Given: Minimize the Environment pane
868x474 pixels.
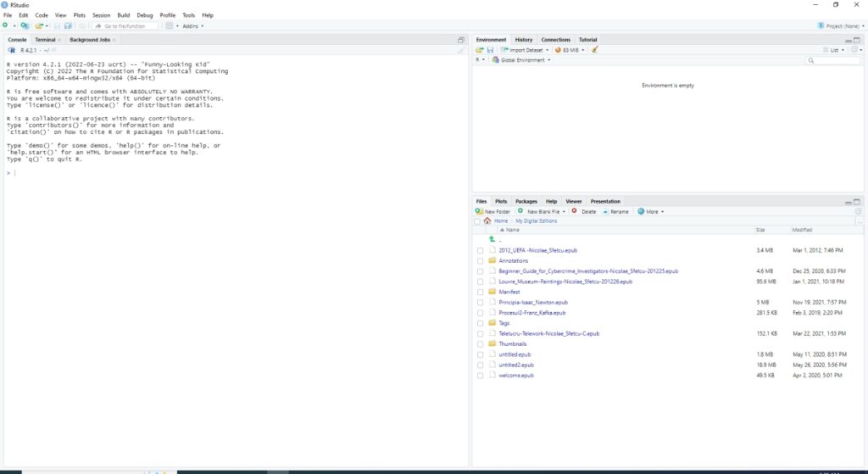Looking at the screenshot, I should pyautogui.click(x=848, y=41).
